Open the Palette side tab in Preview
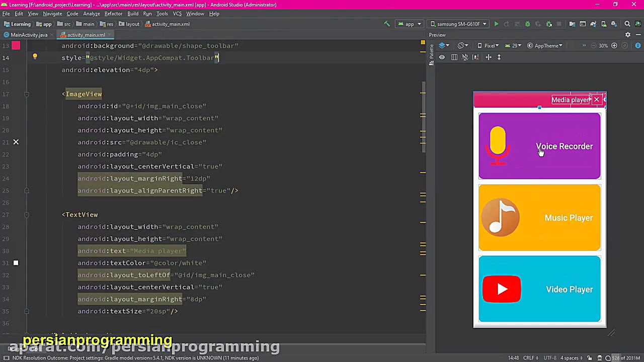The width and height of the screenshot is (644, 362). point(432,55)
